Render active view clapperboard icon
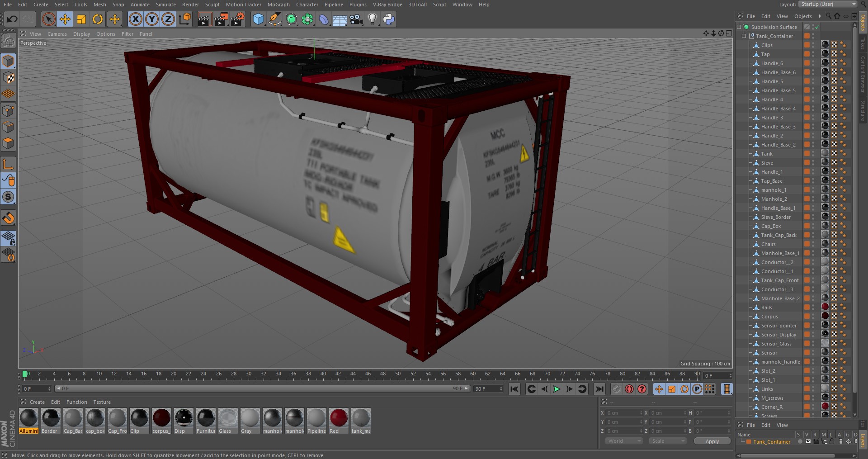 tap(204, 19)
